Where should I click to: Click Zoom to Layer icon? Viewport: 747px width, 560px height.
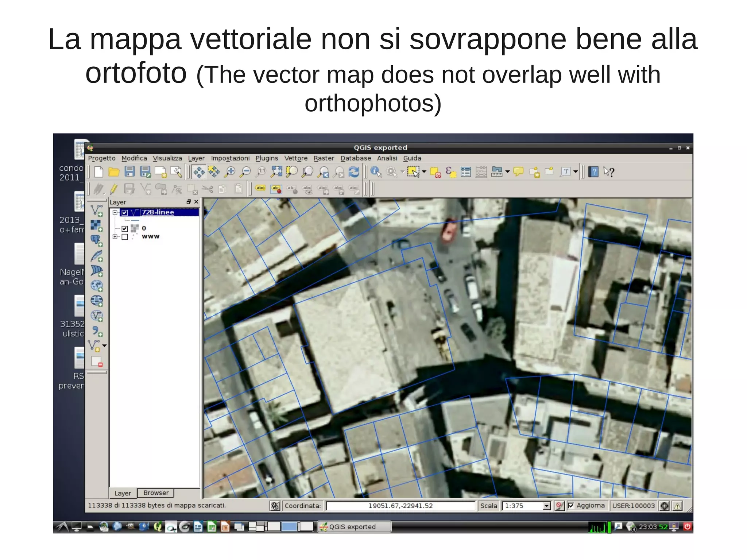point(307,172)
